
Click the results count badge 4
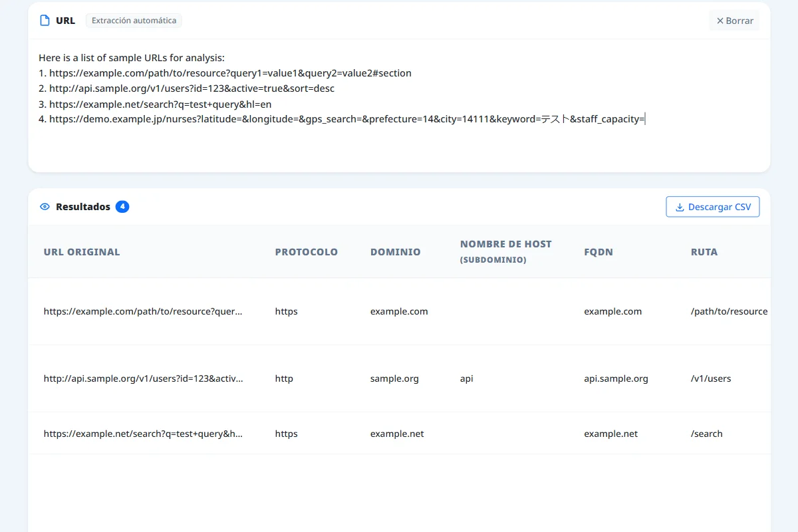pyautogui.click(x=122, y=207)
